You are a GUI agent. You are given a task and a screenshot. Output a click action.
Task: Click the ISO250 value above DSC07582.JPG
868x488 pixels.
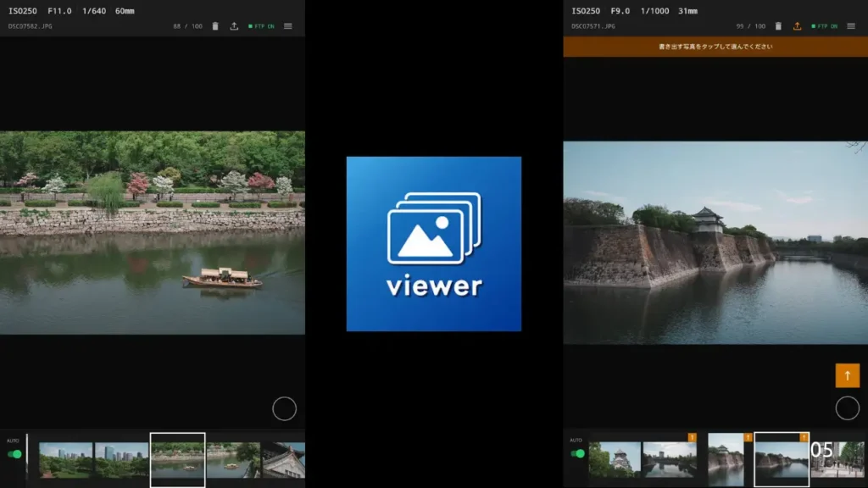23,10
